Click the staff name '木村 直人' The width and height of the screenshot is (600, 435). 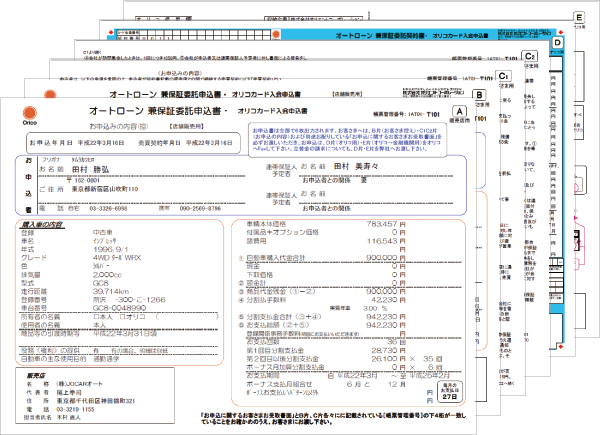[x=69, y=418]
